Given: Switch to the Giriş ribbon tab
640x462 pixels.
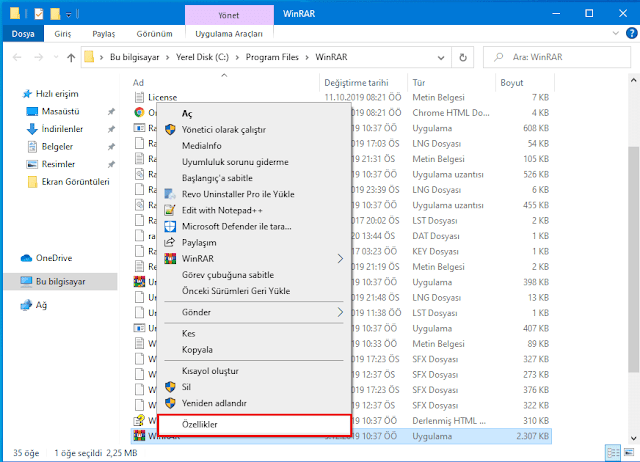Looking at the screenshot, I should [x=62, y=34].
